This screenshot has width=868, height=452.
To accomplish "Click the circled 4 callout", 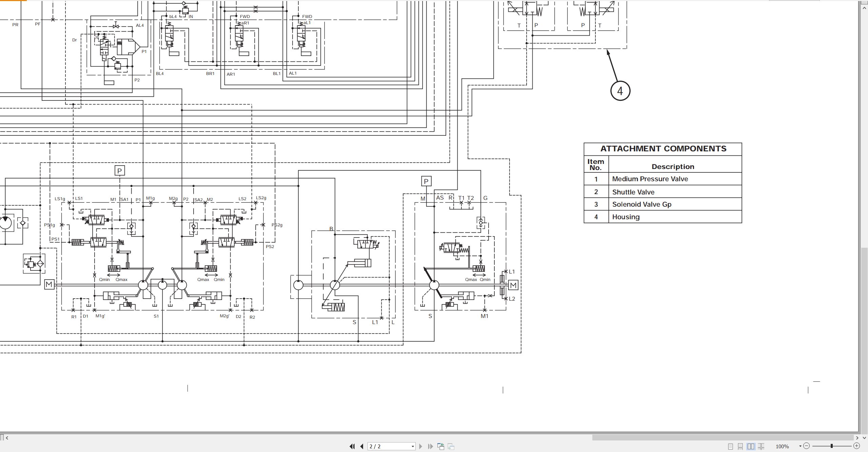I will [x=620, y=91].
